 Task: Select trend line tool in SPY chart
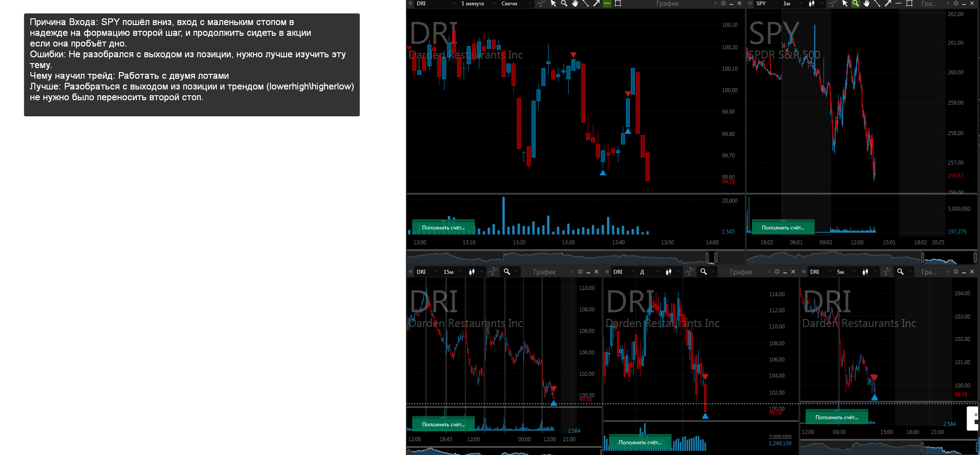(x=877, y=4)
